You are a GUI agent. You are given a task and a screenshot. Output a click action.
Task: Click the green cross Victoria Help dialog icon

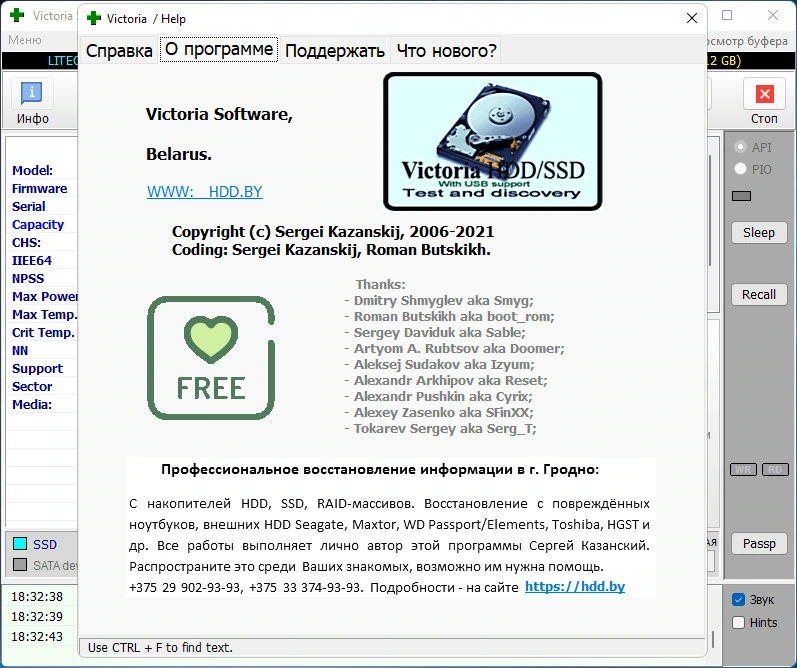coord(94,18)
